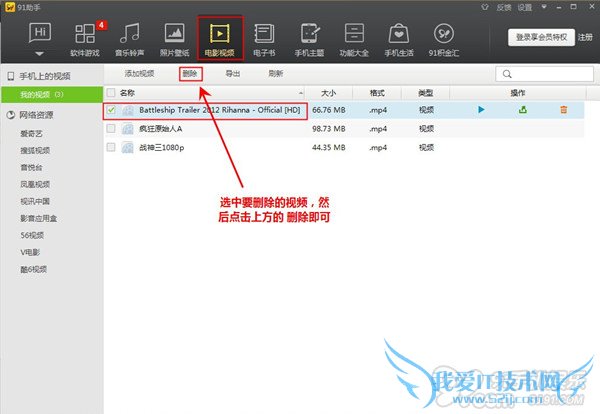600x414 pixels.
Task: Click 98.73 MB size value
Action: [329, 129]
